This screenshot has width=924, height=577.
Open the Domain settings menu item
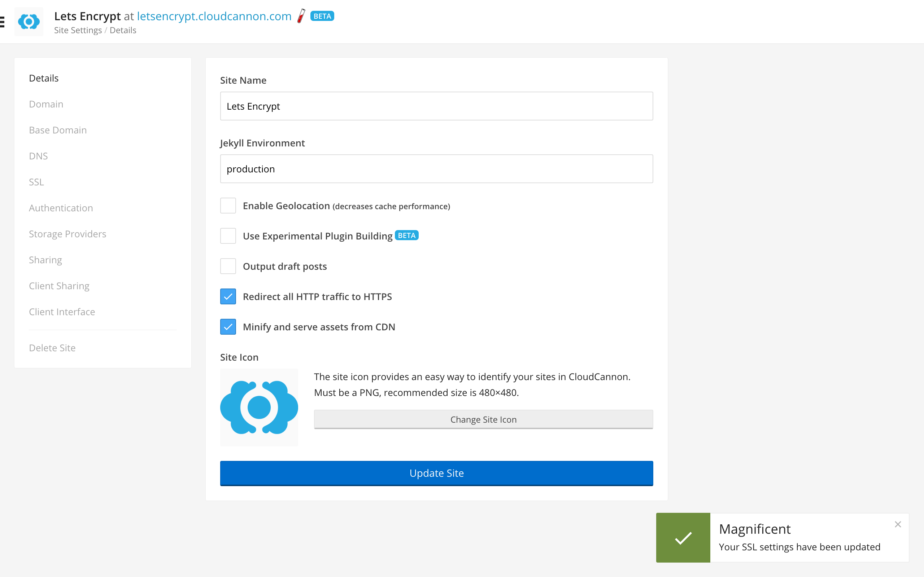click(x=45, y=104)
